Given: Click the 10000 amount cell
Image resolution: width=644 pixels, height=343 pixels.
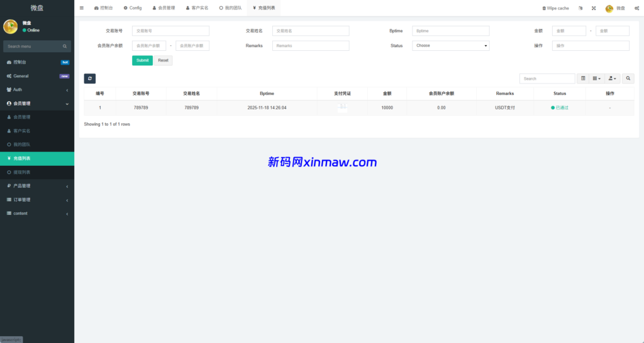Looking at the screenshot, I should click(x=387, y=107).
